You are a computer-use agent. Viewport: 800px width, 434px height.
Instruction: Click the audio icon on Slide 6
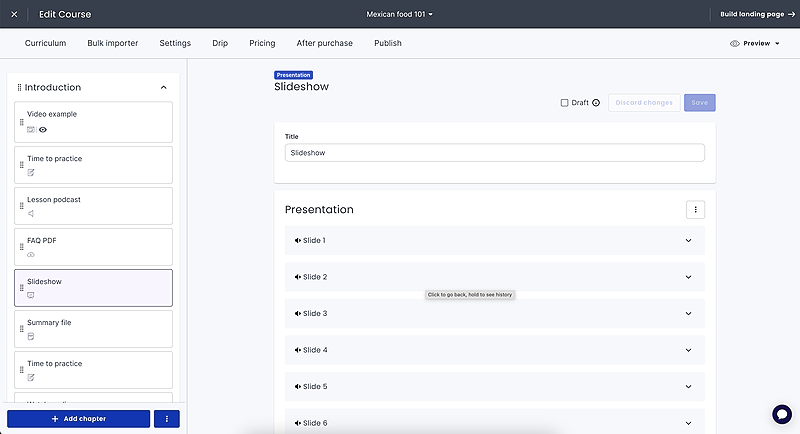297,423
